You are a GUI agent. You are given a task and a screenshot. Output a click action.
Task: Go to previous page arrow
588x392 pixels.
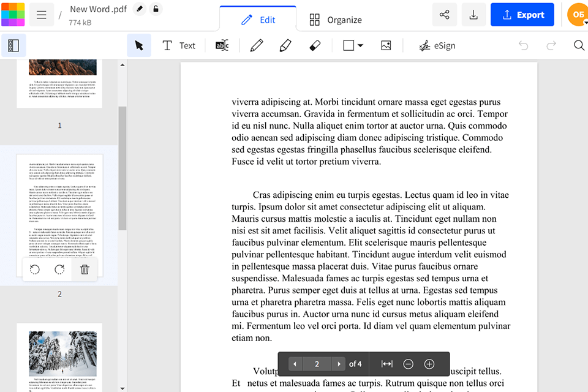[295, 364]
